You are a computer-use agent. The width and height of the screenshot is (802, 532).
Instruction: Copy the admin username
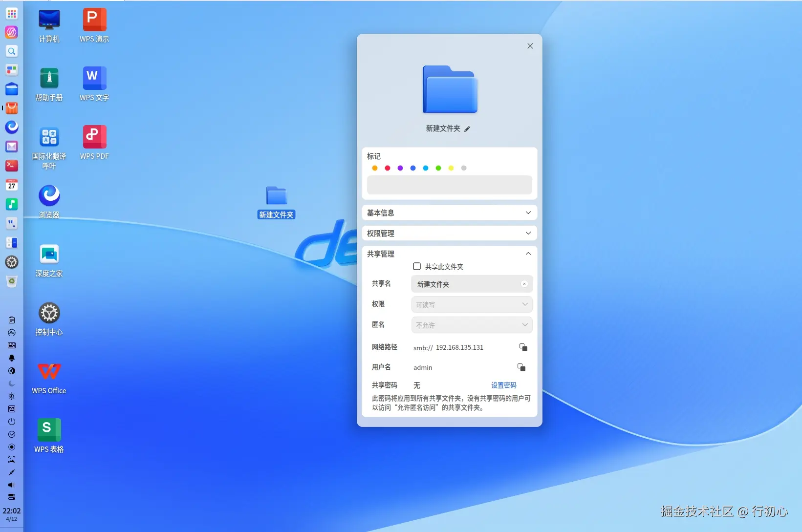(x=521, y=367)
